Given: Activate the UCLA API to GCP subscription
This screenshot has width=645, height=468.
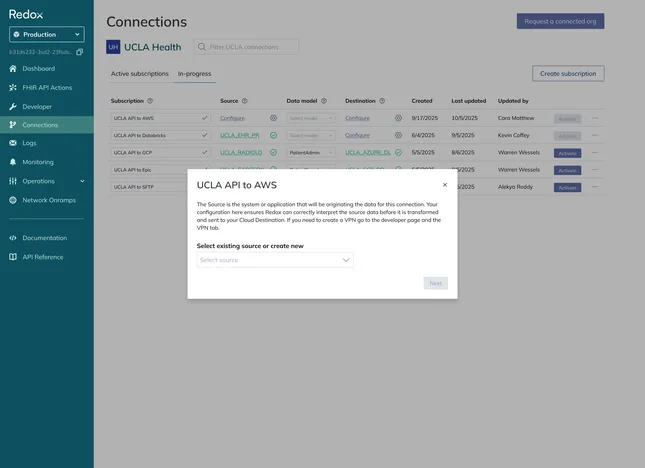Looking at the screenshot, I should coord(567,153).
